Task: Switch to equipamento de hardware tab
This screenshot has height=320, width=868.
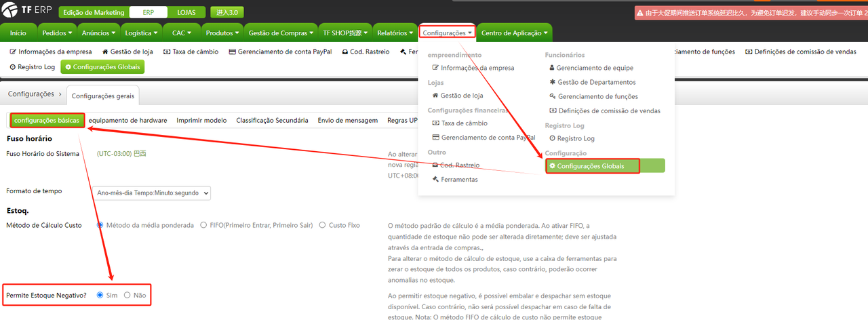Action: point(127,121)
